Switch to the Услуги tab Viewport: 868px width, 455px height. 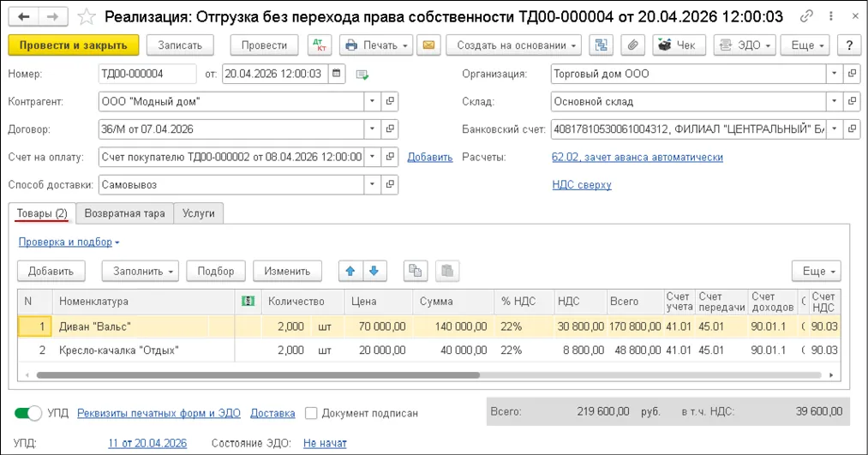point(198,213)
